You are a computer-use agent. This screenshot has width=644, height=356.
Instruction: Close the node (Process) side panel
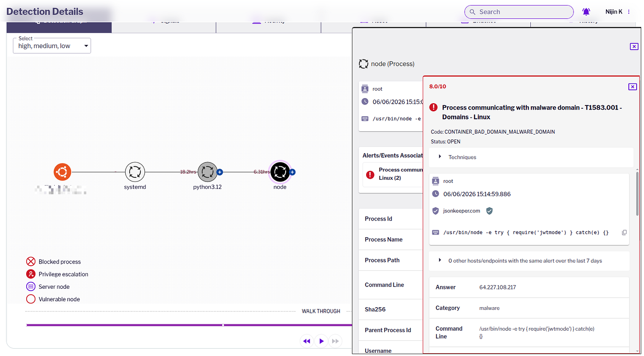[x=634, y=47]
